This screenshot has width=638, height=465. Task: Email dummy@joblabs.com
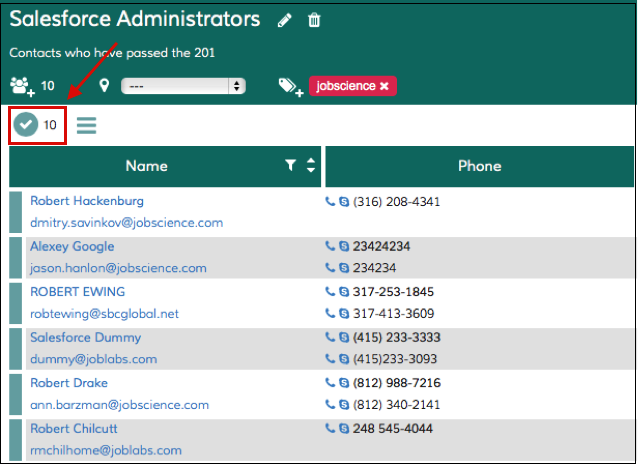click(94, 359)
